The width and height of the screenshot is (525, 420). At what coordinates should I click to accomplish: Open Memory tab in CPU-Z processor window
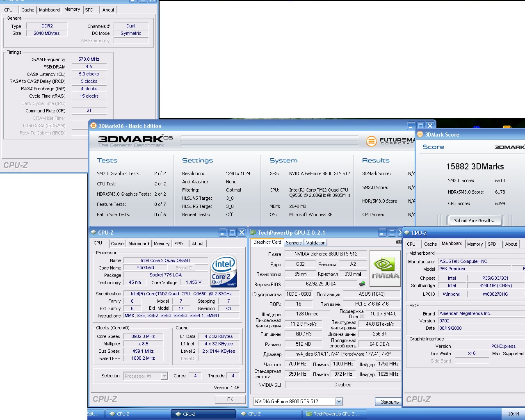click(162, 244)
